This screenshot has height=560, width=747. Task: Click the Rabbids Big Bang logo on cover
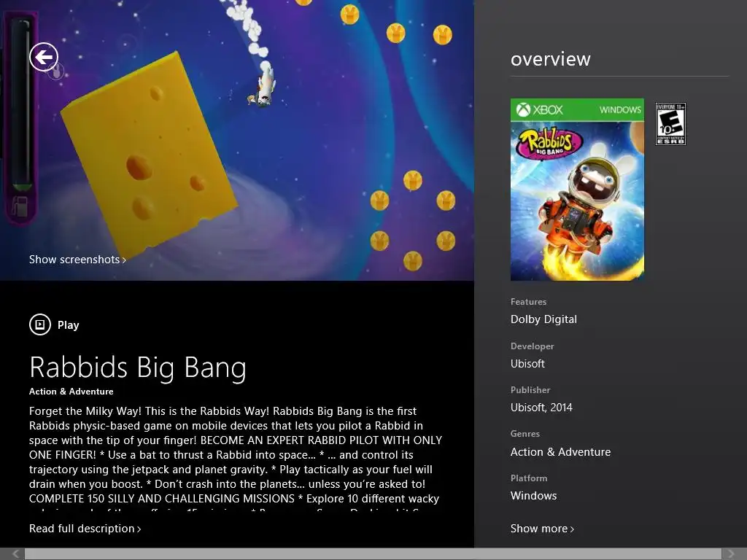551,142
